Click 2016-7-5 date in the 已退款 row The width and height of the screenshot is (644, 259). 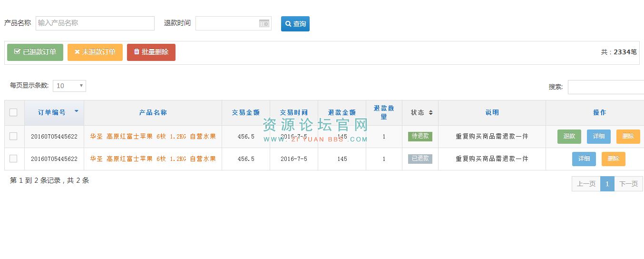[294, 159]
